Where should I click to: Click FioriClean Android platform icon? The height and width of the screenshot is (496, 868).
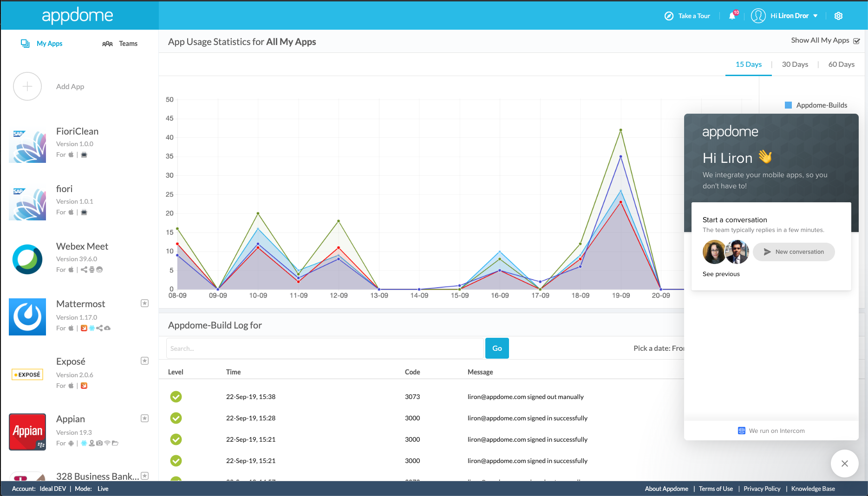pos(84,155)
